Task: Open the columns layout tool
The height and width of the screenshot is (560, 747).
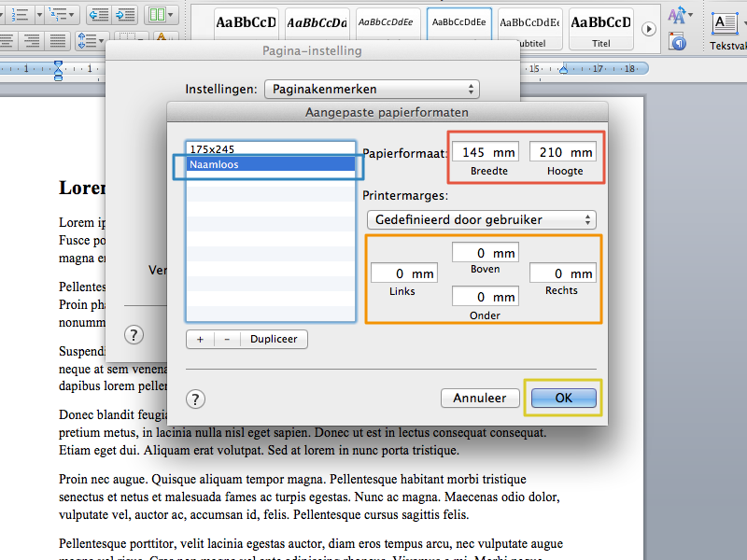Action: click(x=161, y=14)
